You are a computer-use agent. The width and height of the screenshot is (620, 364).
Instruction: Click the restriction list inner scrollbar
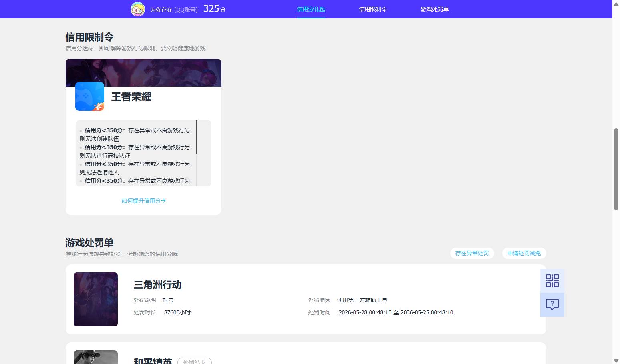click(x=197, y=137)
